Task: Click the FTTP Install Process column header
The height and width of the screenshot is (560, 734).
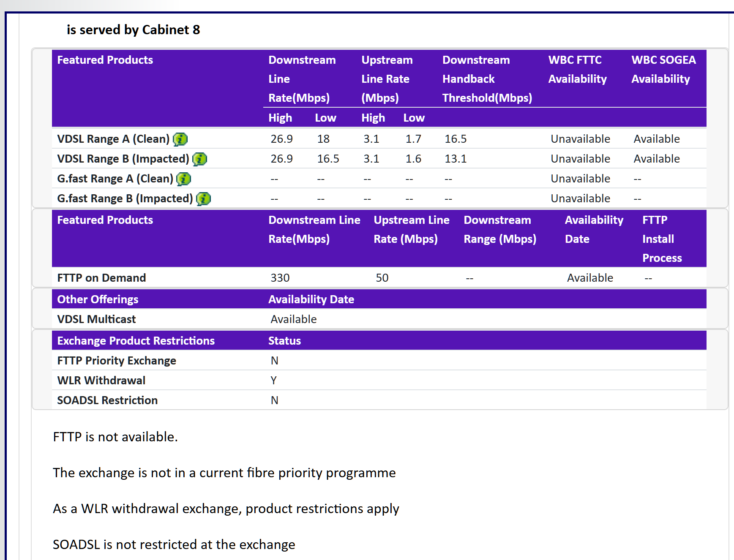Action: (662, 239)
